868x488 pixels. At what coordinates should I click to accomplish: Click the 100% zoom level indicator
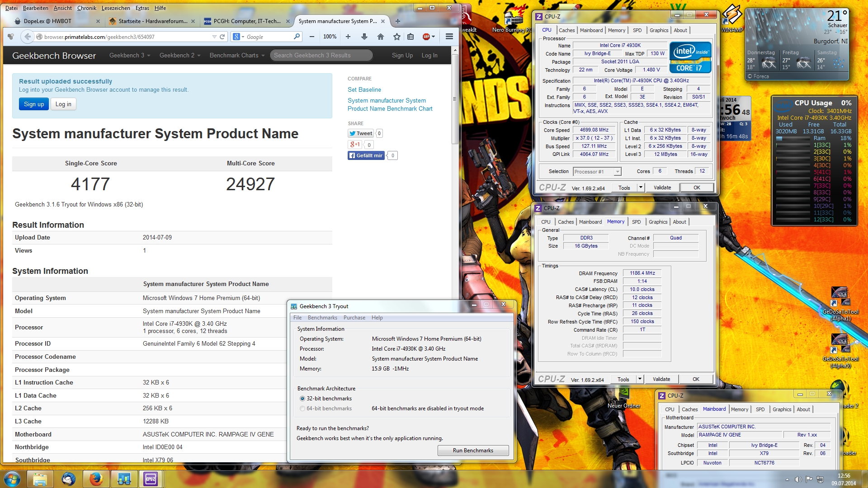click(330, 37)
